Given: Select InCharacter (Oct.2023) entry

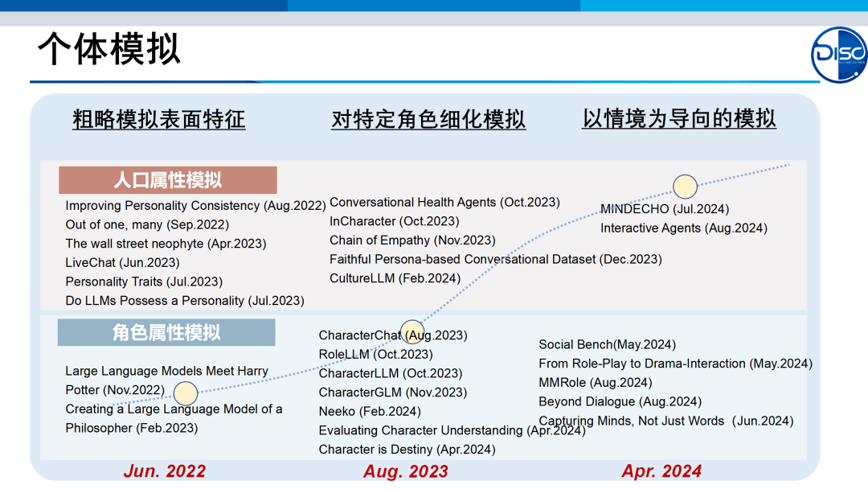Looking at the screenshot, I should coord(394,221).
